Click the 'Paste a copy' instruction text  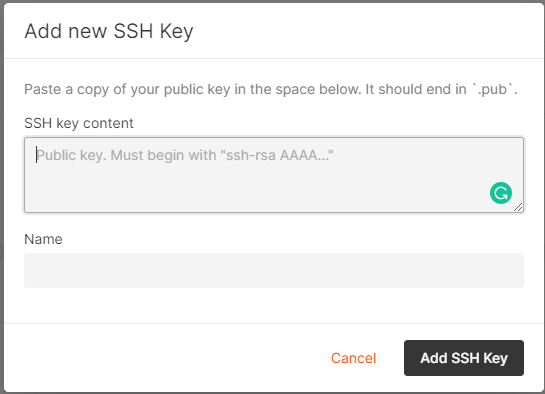[271, 89]
